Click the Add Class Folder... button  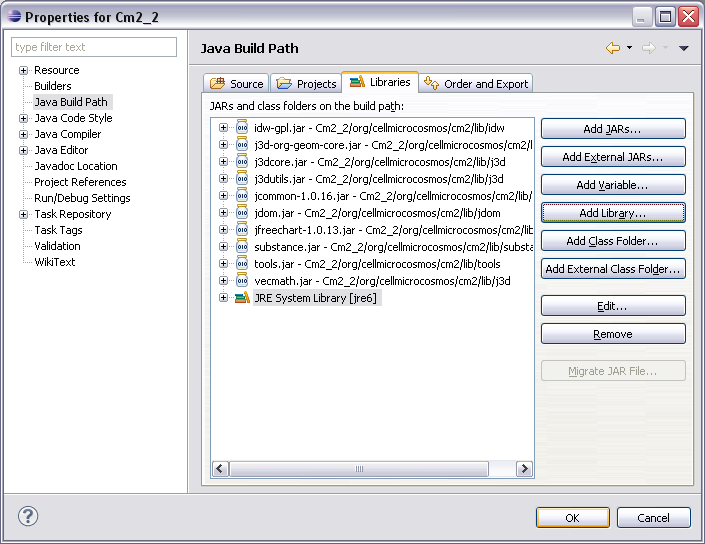[x=613, y=241]
